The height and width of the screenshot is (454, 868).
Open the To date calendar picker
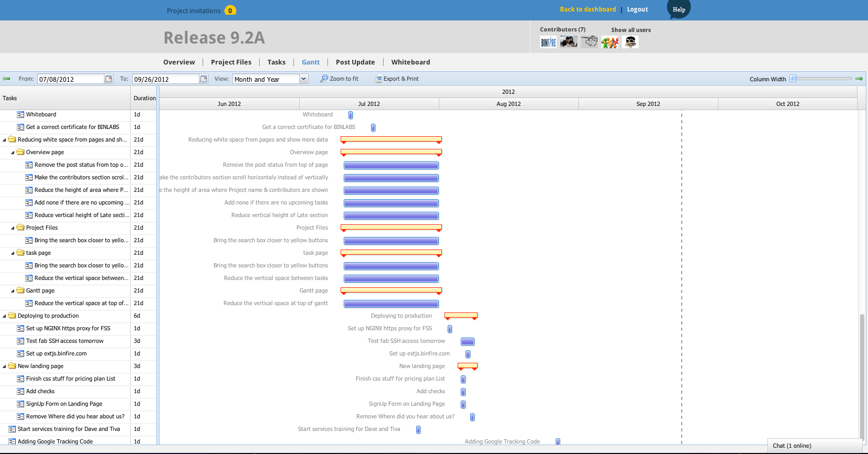(204, 79)
